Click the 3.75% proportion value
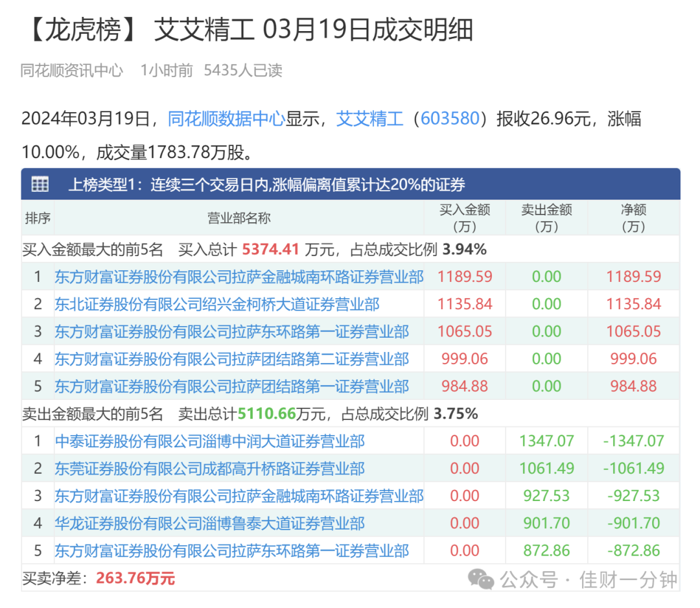 [456, 414]
